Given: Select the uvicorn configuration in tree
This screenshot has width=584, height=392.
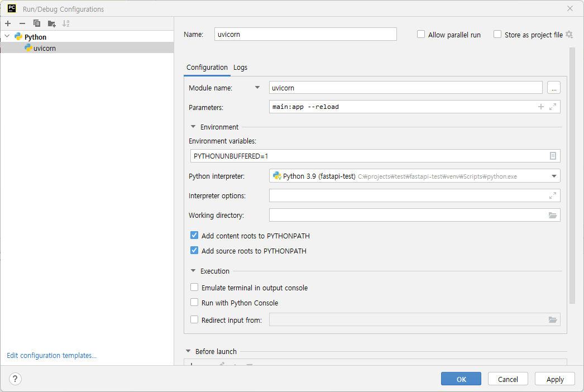Looking at the screenshot, I should click(x=87, y=47).
